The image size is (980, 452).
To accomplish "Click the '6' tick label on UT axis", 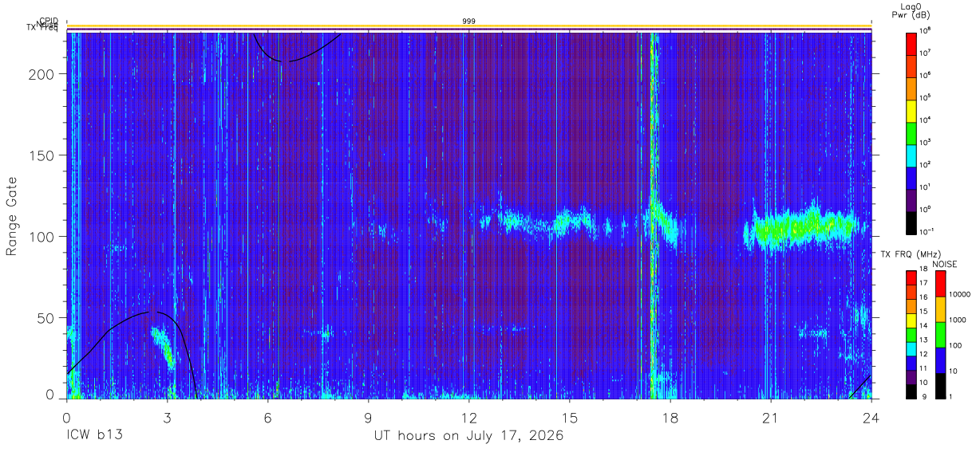I will coord(267,419).
